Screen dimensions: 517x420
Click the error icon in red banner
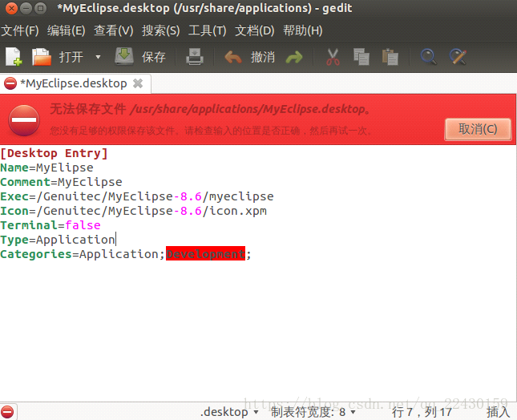pyautogui.click(x=24, y=120)
